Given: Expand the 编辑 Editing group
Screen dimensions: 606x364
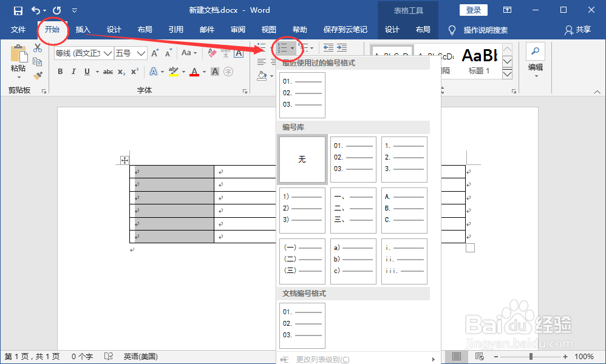Looking at the screenshot, I should point(536,61).
